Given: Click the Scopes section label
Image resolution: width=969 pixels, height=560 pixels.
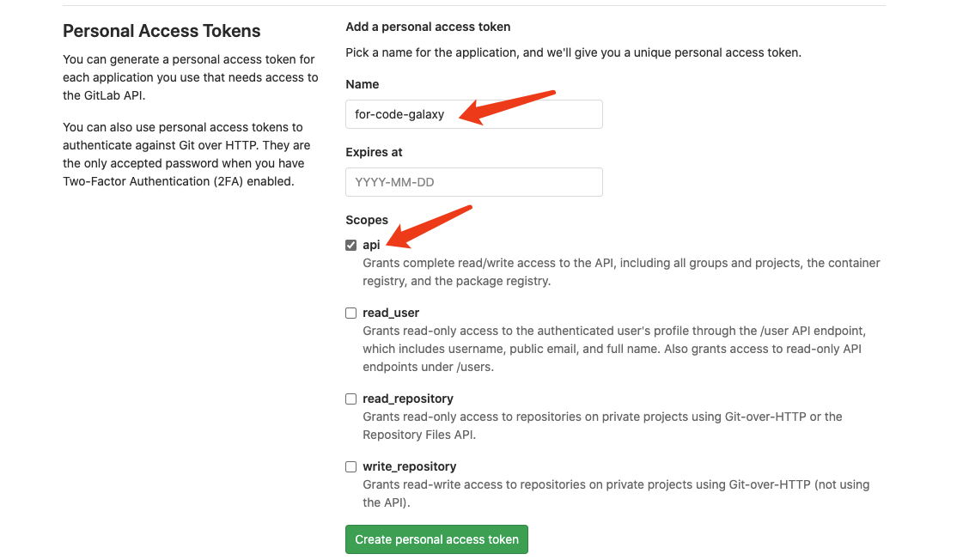Looking at the screenshot, I should pos(367,220).
